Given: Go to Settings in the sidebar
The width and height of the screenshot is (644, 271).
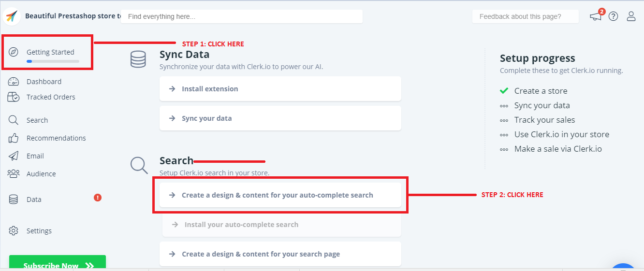Looking at the screenshot, I should tap(39, 231).
